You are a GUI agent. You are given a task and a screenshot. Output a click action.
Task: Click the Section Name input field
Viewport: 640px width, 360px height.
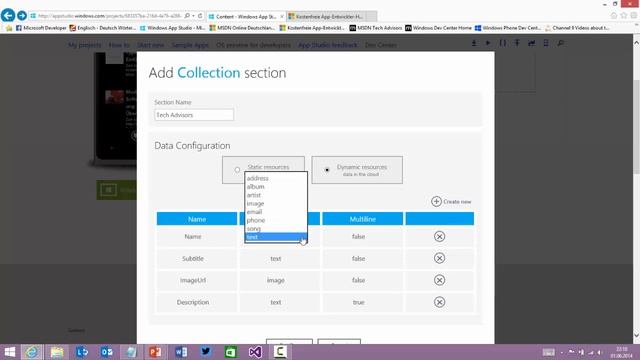coord(194,115)
